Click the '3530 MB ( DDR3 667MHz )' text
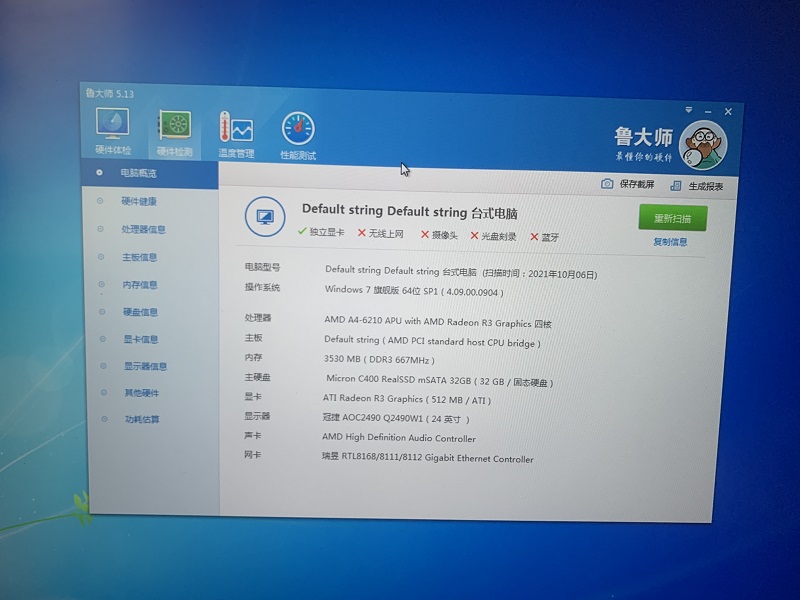Viewport: 800px width, 600px height. 379,360
